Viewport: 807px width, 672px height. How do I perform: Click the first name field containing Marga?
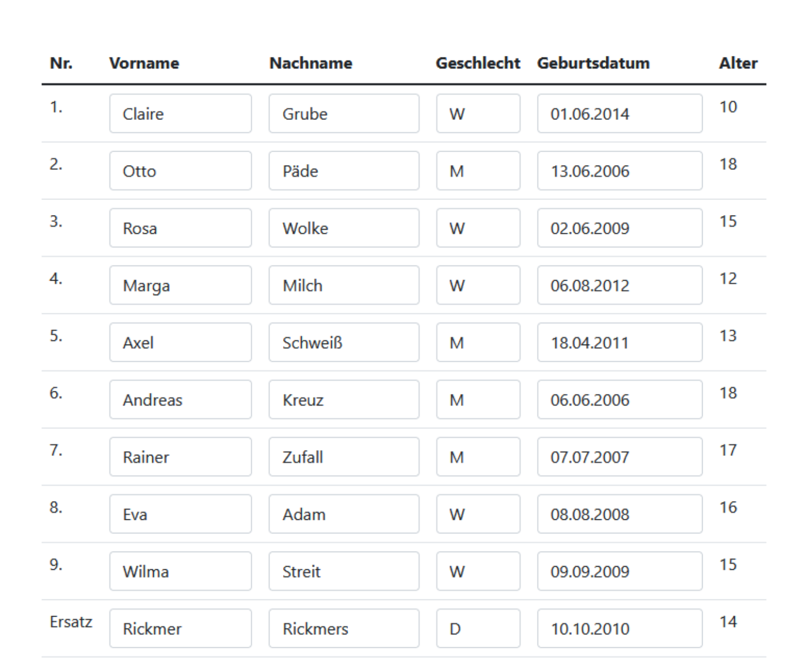[x=180, y=285]
